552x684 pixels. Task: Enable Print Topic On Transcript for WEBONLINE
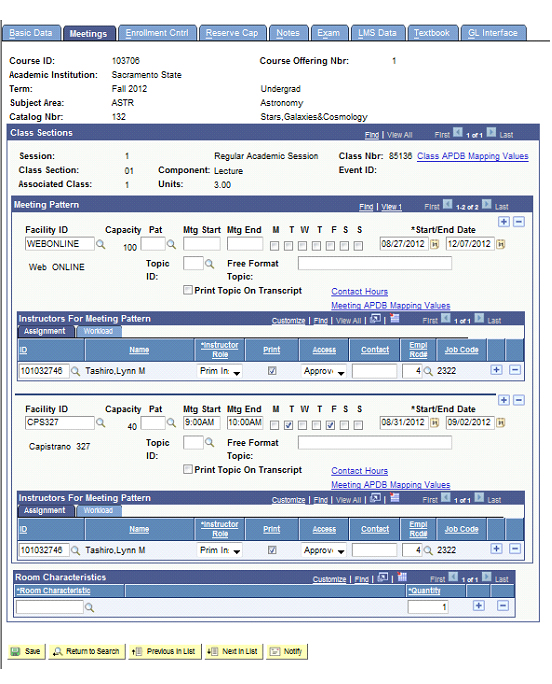click(x=188, y=290)
